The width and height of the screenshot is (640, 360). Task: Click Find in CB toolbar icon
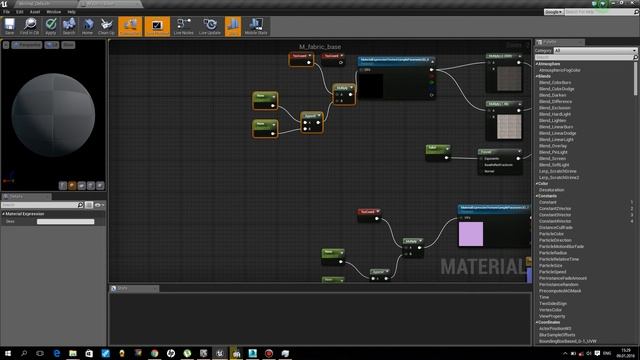30,26
